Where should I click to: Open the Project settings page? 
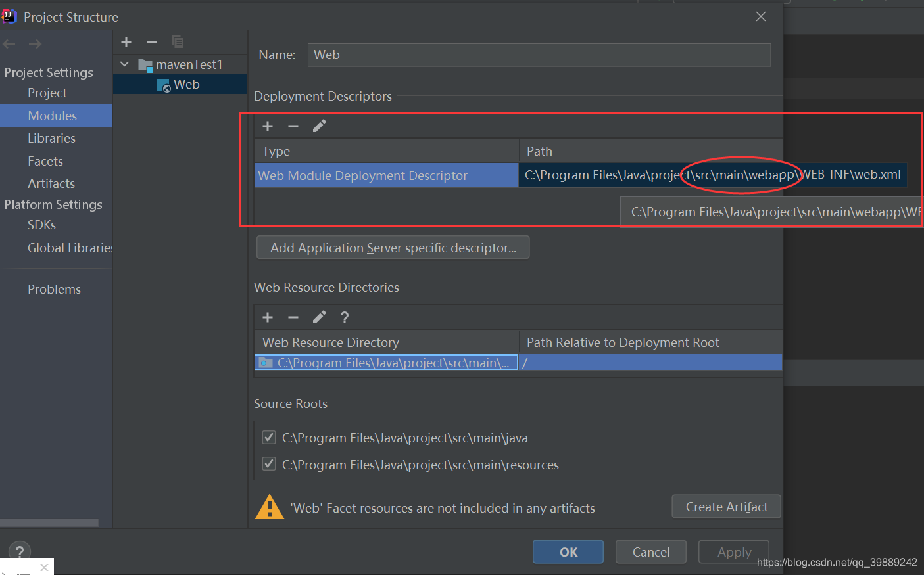47,93
